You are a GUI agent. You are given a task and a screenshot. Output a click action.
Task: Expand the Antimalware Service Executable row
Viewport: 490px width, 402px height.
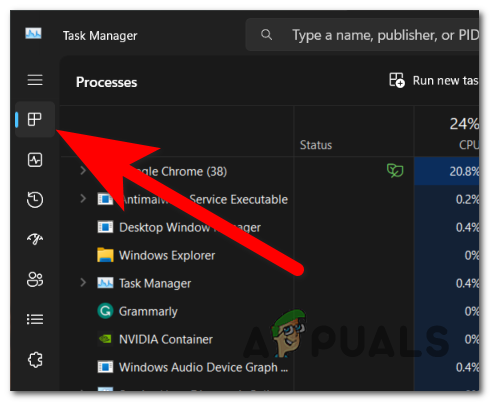point(83,199)
